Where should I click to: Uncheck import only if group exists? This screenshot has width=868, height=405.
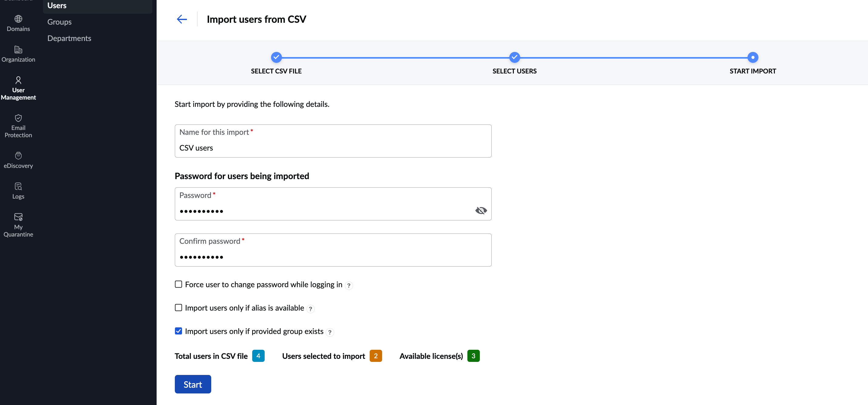tap(178, 331)
